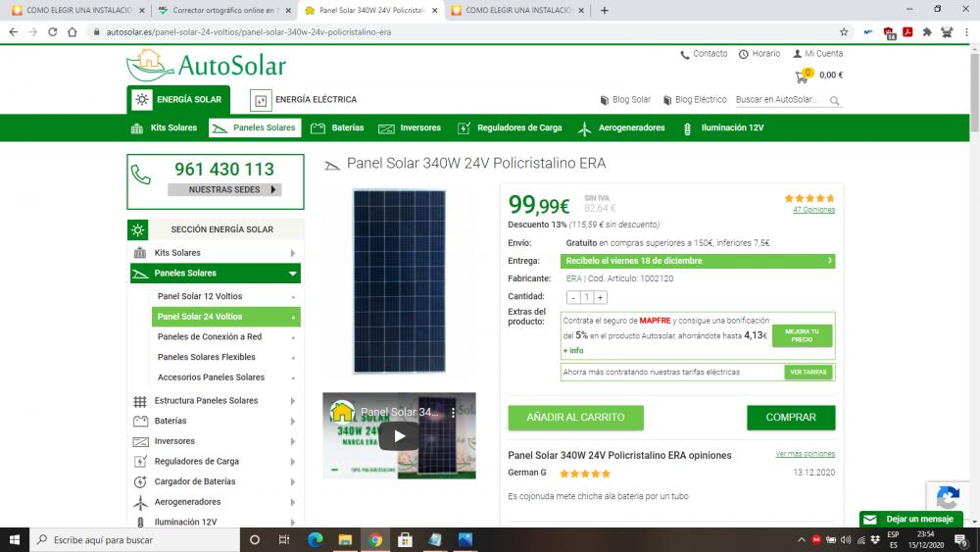
Task: Click Mejora tu precio button
Action: [802, 335]
